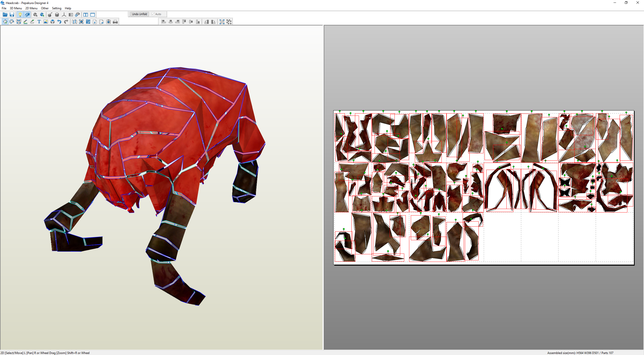Open the 2D Menu
Viewport: 644px width, 355px height.
click(x=31, y=8)
